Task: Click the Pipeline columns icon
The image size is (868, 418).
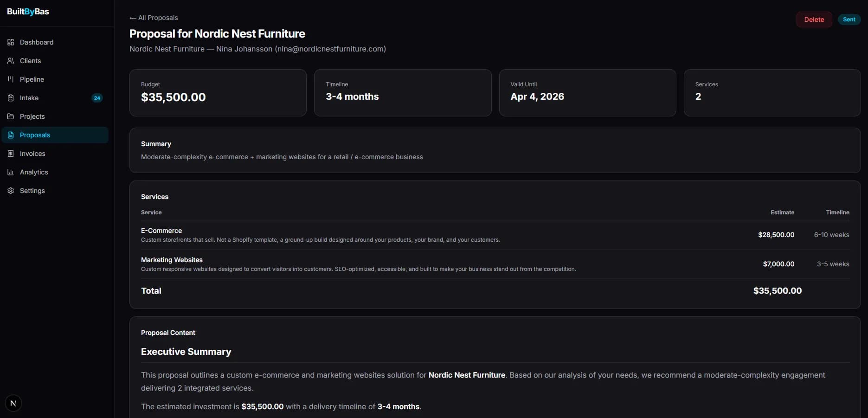Action: (x=11, y=79)
